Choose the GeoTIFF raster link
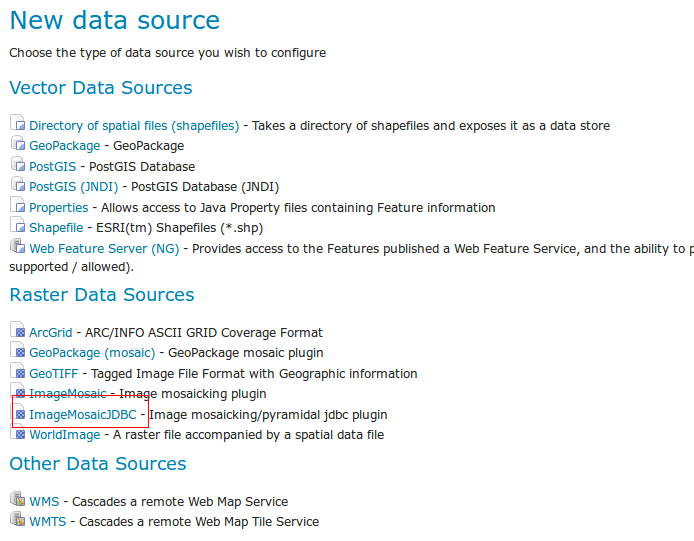Viewport: 694px width, 541px height. 54,374
